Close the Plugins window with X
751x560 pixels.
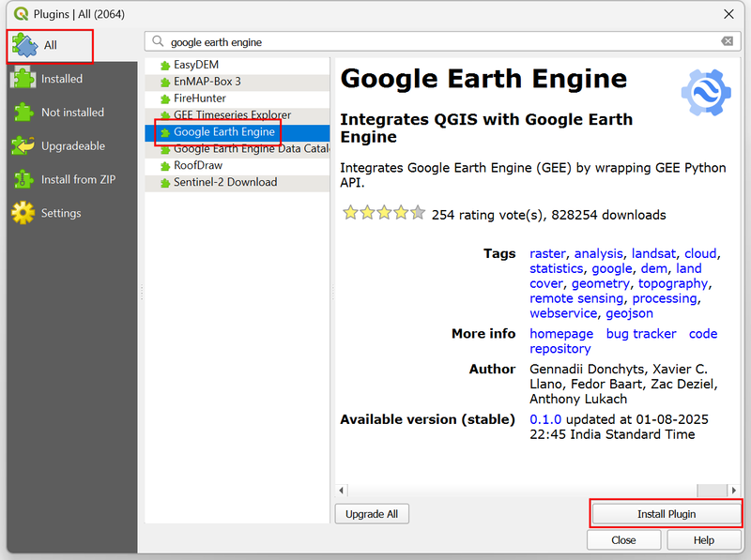[728, 14]
